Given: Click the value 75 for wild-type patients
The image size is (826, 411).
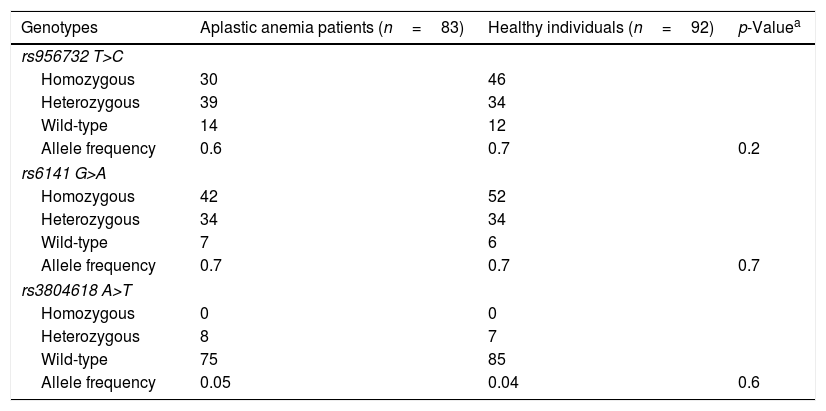Looking at the screenshot, I should pos(209,359).
